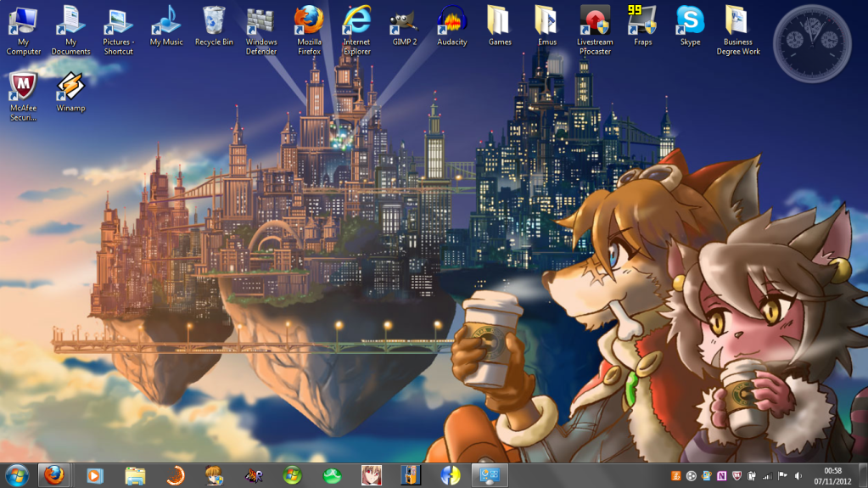Click the purple R taskbar icon
The image size is (868, 488).
(254, 475)
